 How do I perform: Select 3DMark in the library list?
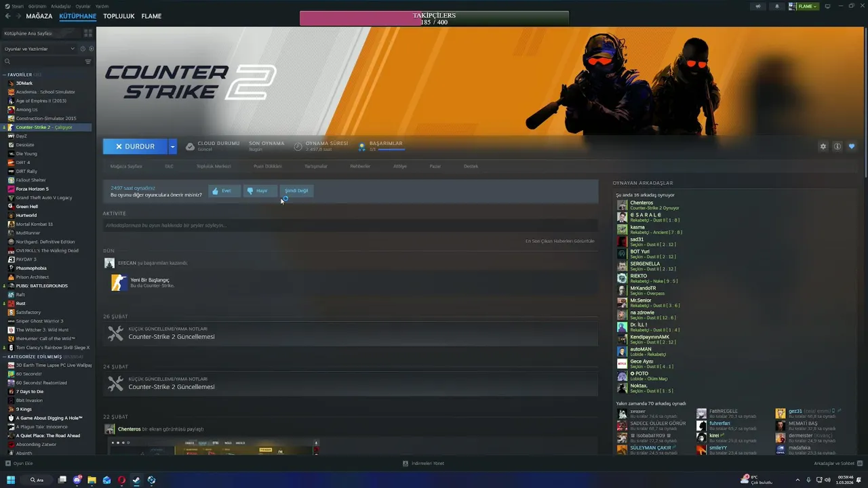click(x=24, y=83)
